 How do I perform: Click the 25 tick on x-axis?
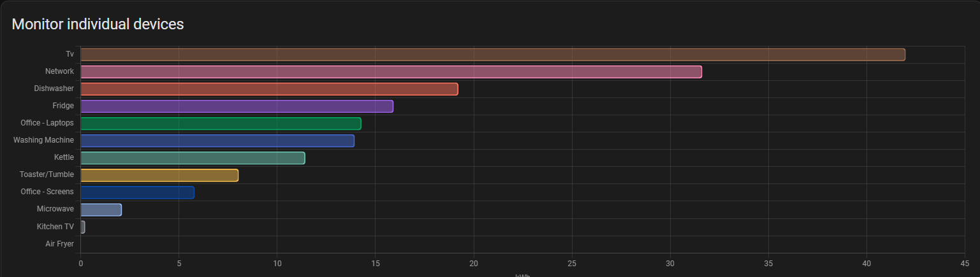pyautogui.click(x=571, y=263)
